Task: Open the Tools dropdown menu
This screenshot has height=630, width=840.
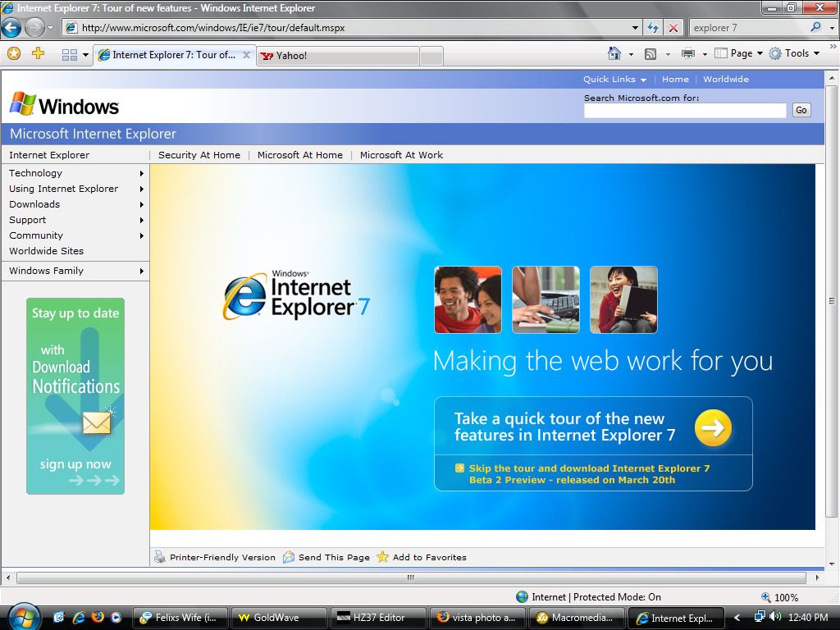Action: tap(795, 53)
